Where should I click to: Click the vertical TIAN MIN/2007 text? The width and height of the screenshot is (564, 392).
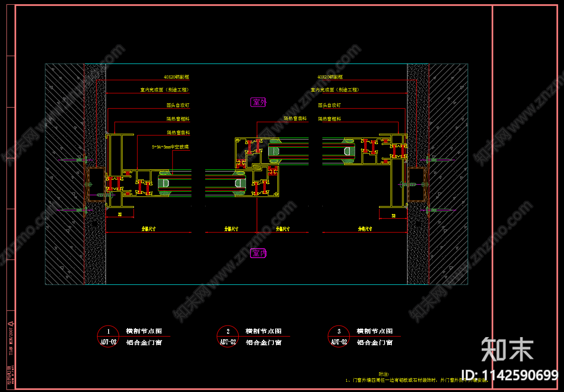coord(10,341)
